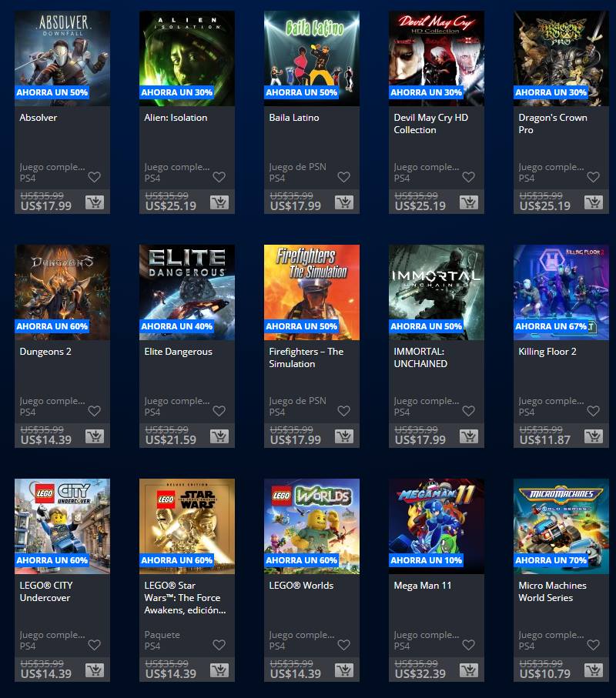Add Mega Man 11 to cart
Viewport: 616px width, 698px height.
pos(469,670)
